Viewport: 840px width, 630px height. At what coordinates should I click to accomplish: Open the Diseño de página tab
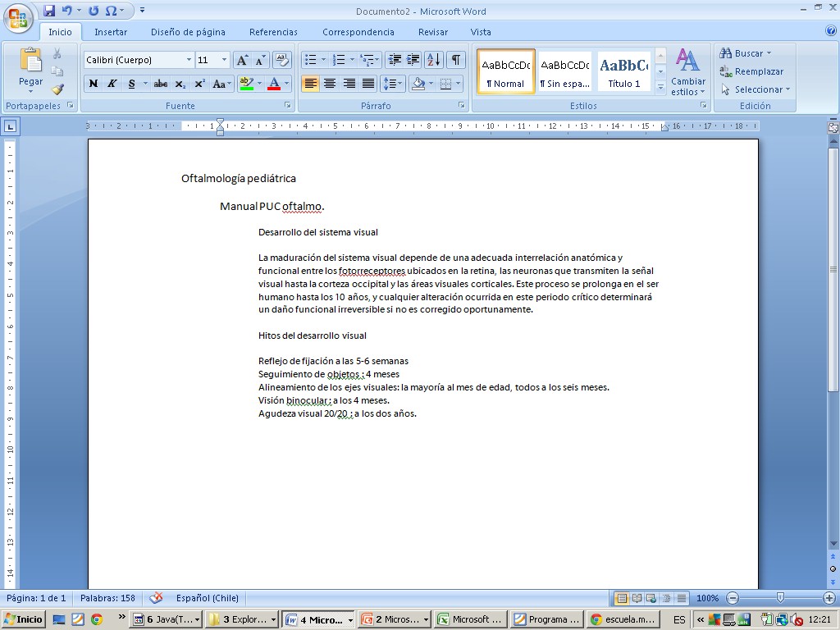pos(188,32)
